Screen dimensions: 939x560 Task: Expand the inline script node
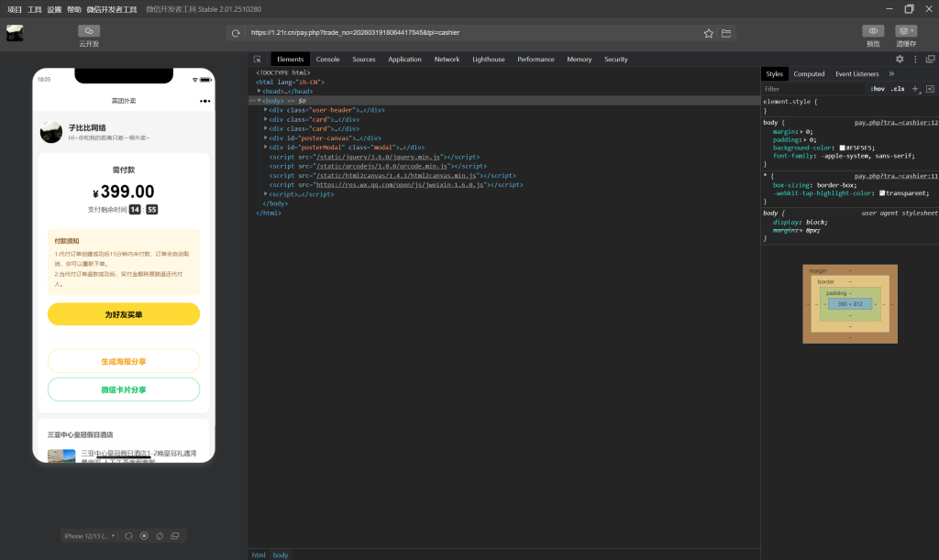click(x=266, y=194)
